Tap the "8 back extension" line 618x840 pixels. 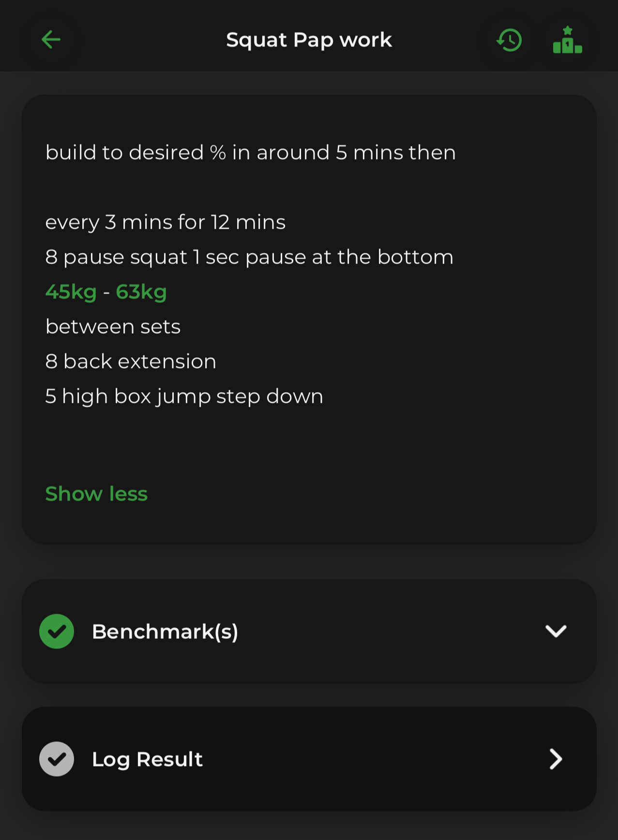point(131,361)
